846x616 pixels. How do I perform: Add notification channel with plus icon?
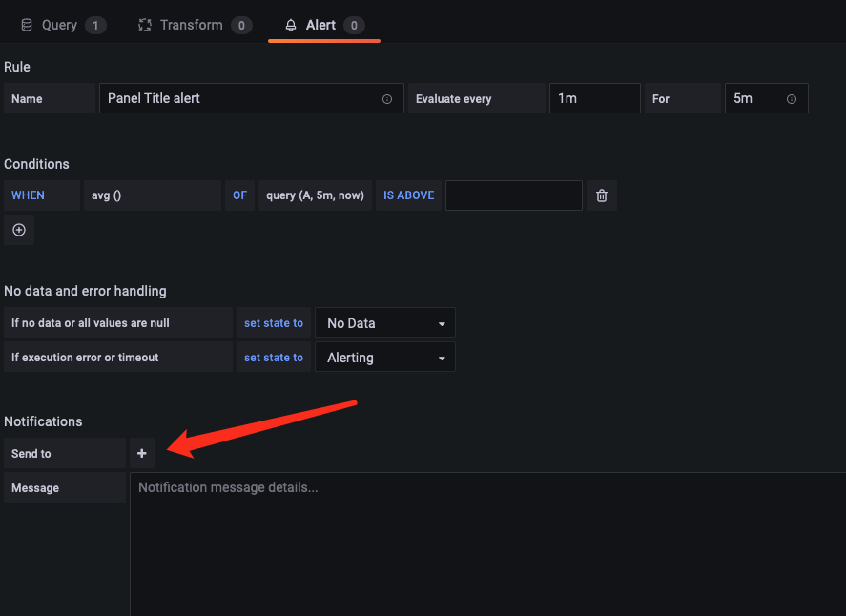(142, 453)
